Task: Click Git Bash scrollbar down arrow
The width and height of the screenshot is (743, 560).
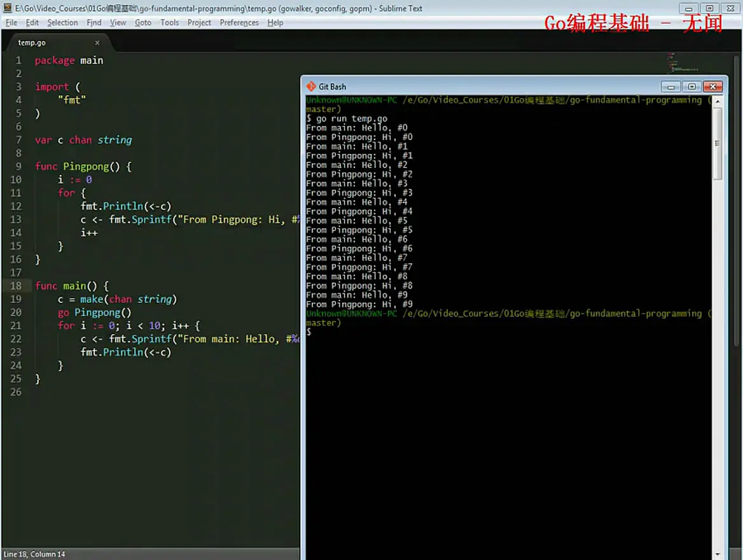Action: [x=718, y=554]
